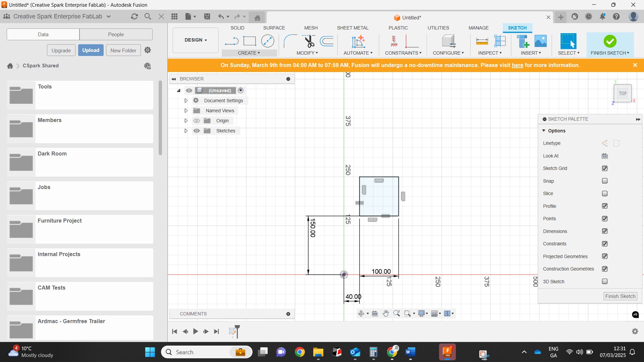Choose the Centerline linetype icon

(x=616, y=143)
